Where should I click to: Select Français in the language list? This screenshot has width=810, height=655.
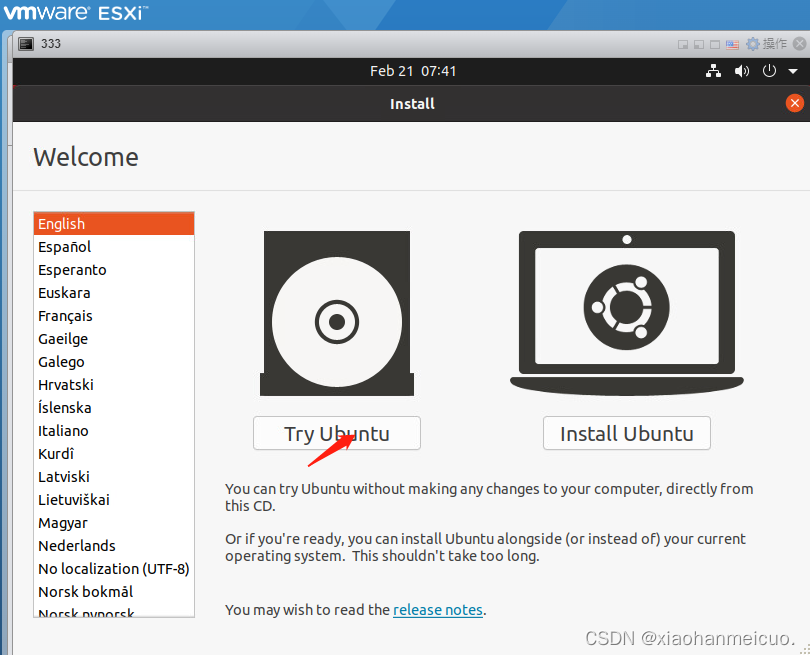point(114,316)
